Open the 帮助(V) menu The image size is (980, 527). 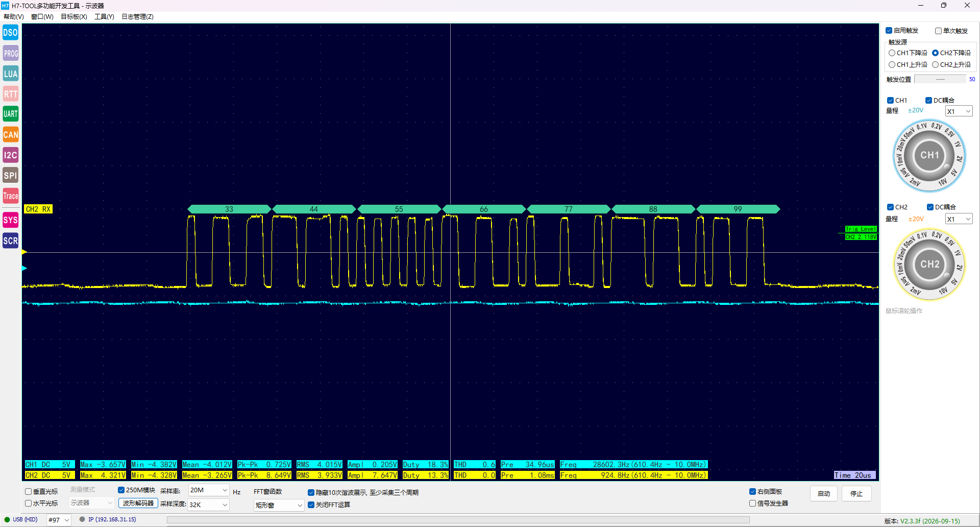coord(14,17)
